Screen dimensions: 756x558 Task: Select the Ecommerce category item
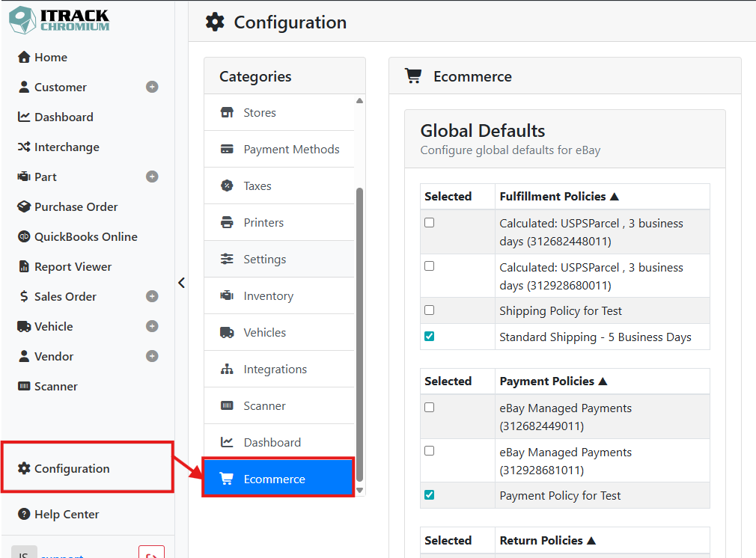click(x=279, y=479)
